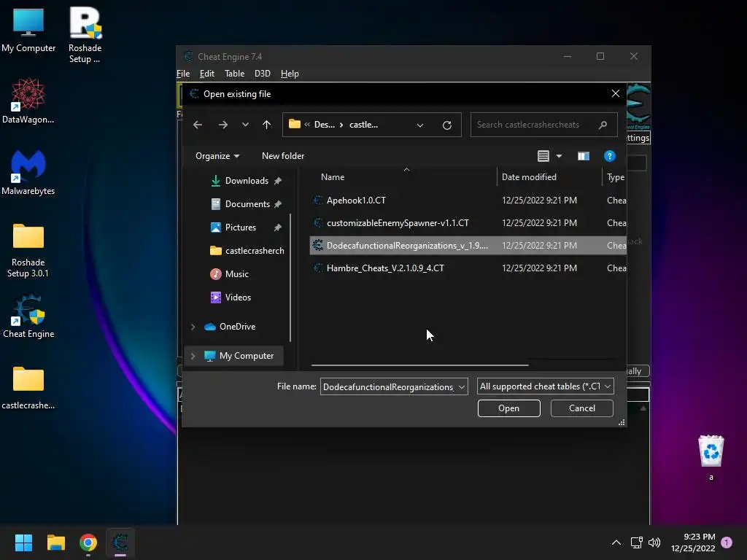Select customizableEnemySpawner-v1.1.CT file
Screen dimensions: 747x560
468,223
